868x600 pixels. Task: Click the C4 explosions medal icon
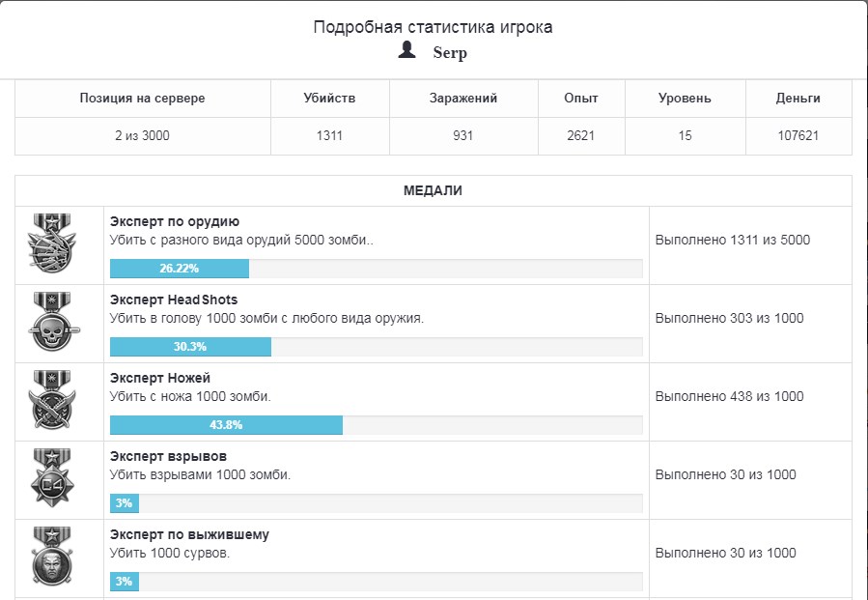click(x=52, y=477)
